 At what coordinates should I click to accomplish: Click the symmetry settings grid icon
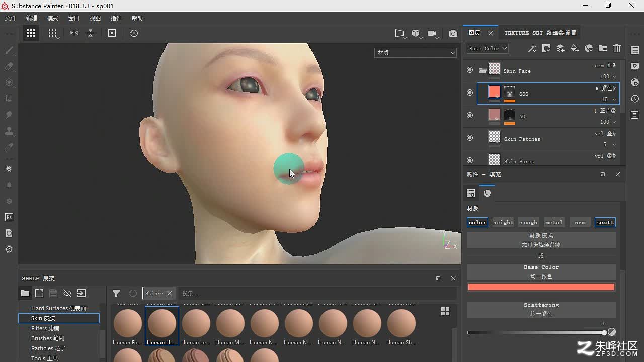tap(53, 33)
